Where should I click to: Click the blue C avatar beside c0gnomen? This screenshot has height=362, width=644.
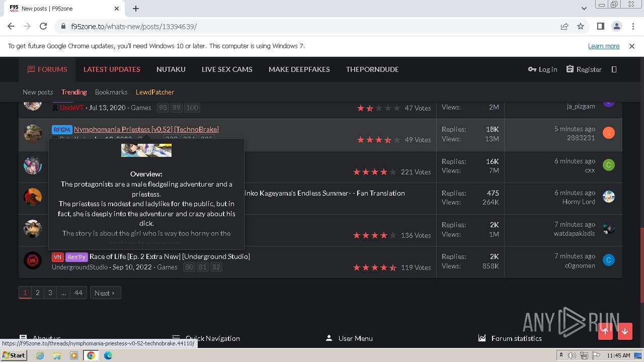tap(609, 260)
